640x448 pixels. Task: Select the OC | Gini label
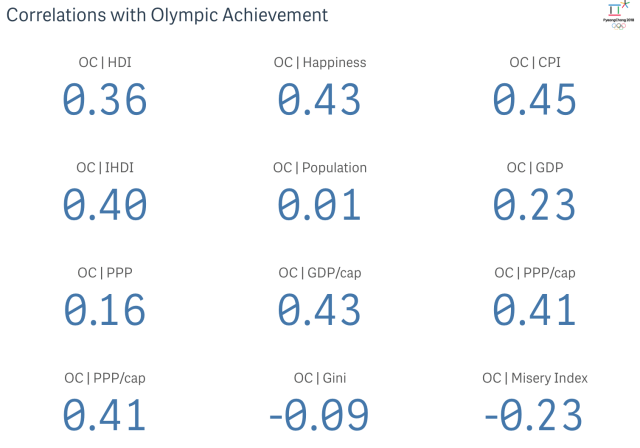[x=320, y=378]
